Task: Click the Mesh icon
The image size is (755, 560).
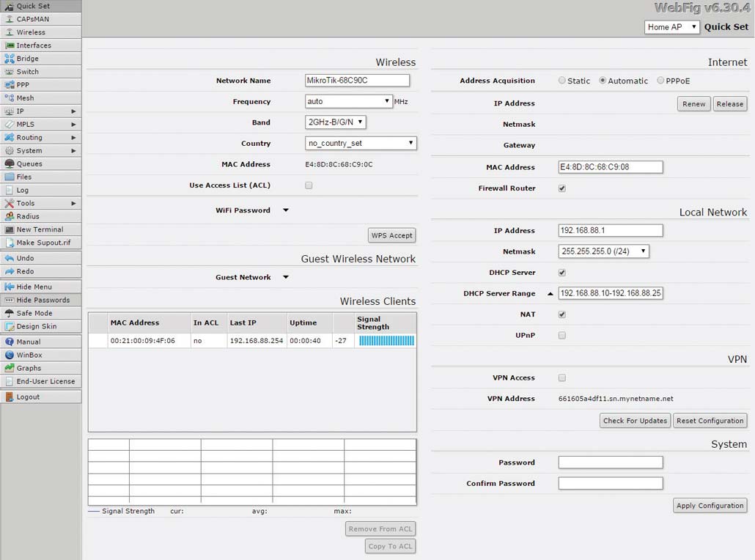Action: (x=9, y=98)
